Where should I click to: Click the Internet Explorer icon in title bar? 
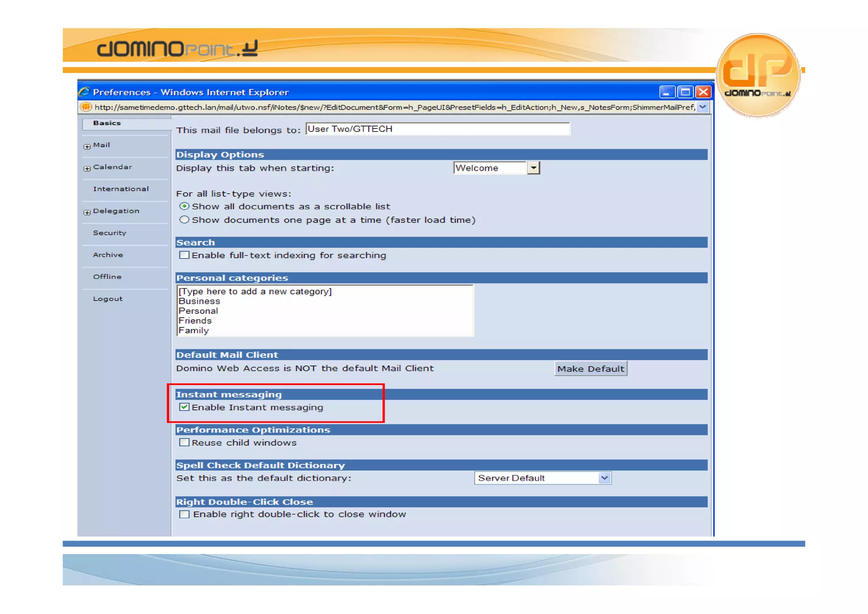(84, 92)
